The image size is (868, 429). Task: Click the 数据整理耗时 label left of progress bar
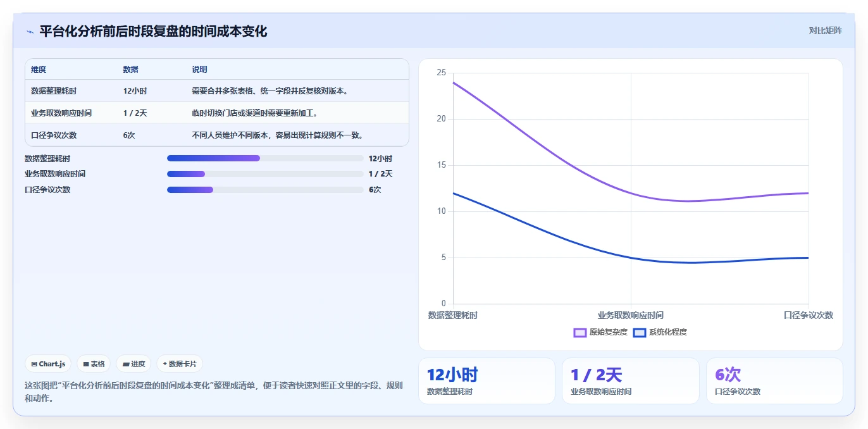pyautogui.click(x=47, y=159)
